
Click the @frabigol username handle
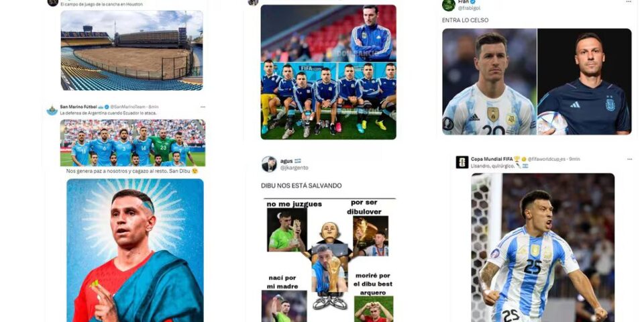coord(469,8)
